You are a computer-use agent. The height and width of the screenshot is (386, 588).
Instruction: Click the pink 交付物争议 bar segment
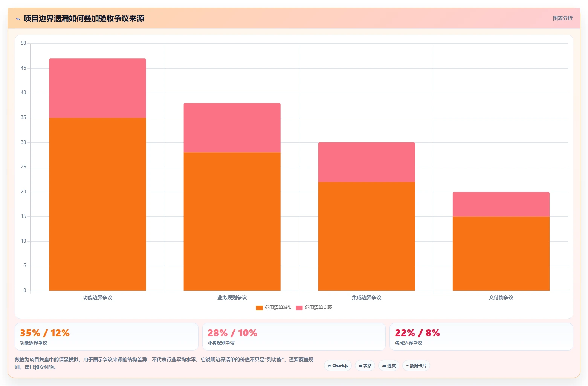pyautogui.click(x=501, y=204)
